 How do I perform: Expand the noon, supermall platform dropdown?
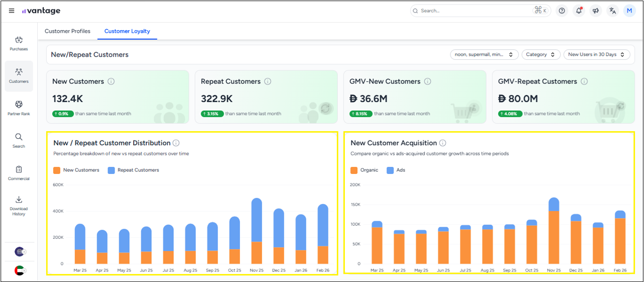484,54
